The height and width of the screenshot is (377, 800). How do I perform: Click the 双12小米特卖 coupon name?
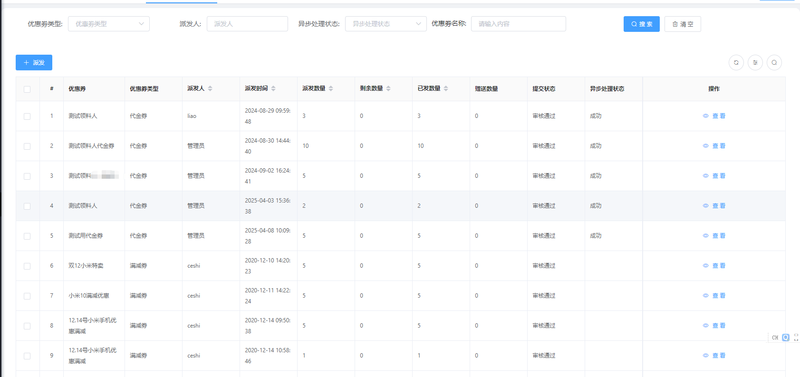86,266
